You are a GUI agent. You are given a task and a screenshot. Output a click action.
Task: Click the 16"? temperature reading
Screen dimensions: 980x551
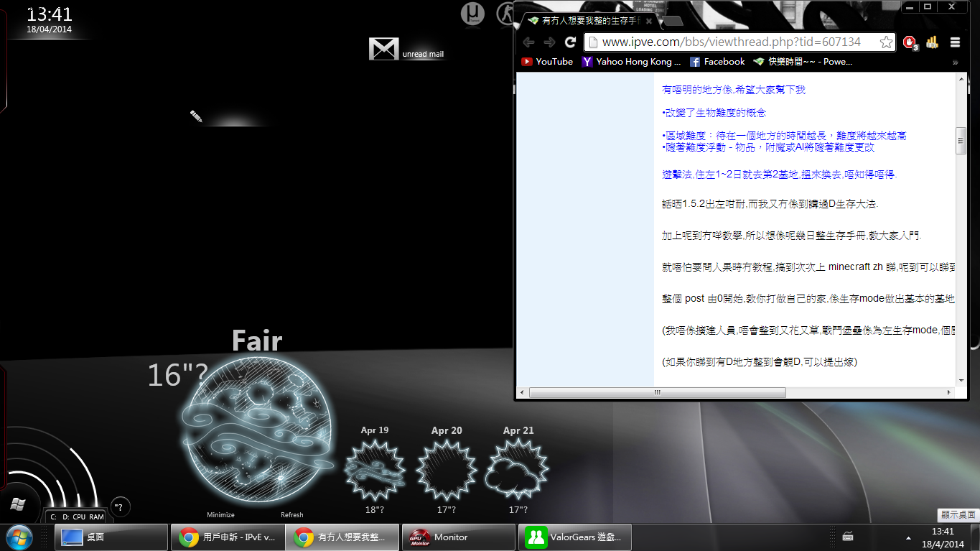178,375
